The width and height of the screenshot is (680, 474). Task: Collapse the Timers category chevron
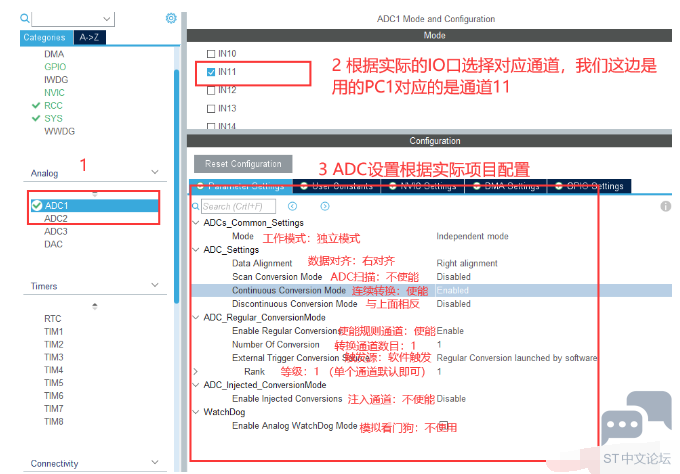pos(155,286)
